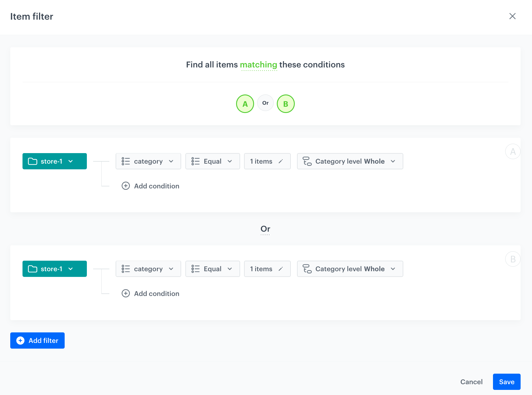The image size is (532, 395).
Task: Toggle the Or operator between A and B
Action: pyautogui.click(x=265, y=103)
